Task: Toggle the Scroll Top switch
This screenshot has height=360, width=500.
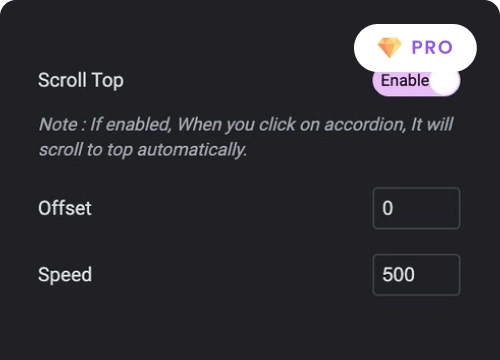Action: coord(416,81)
